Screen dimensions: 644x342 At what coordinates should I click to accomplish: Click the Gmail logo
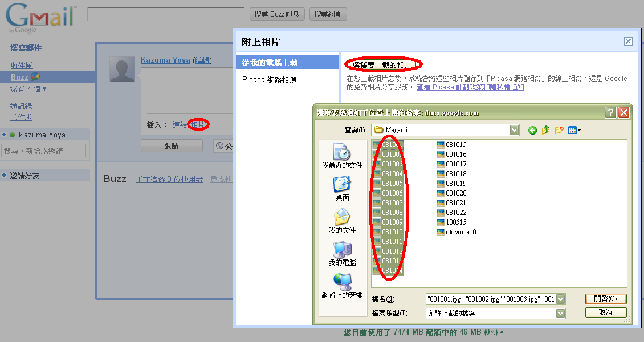40,18
